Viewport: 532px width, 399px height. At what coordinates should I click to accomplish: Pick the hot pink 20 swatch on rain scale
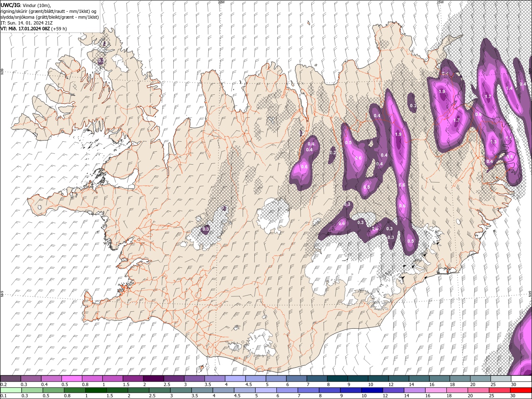click(478, 390)
